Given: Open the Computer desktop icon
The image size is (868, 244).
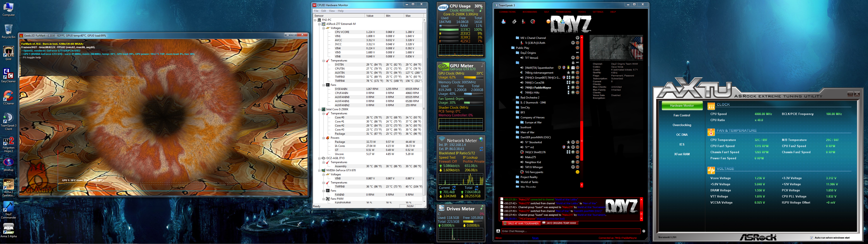Looking at the screenshot, I should 8,9.
